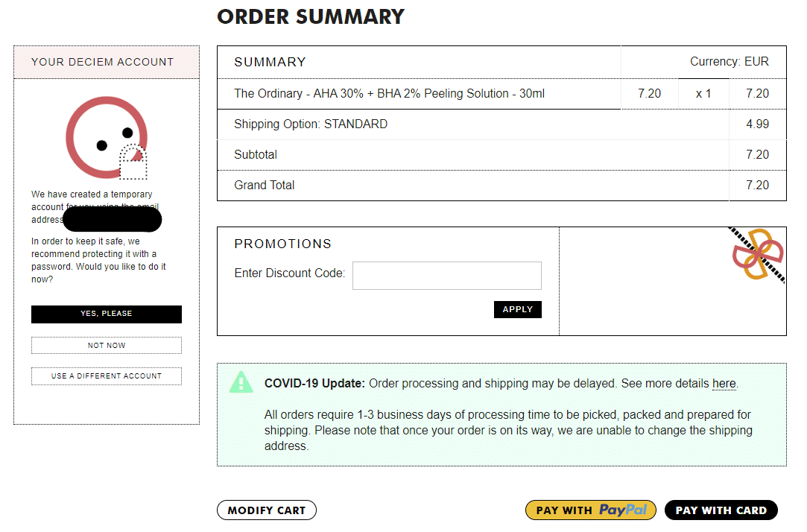The width and height of the screenshot is (807, 532).
Task: Click the green warning triangle icon
Action: click(241, 382)
